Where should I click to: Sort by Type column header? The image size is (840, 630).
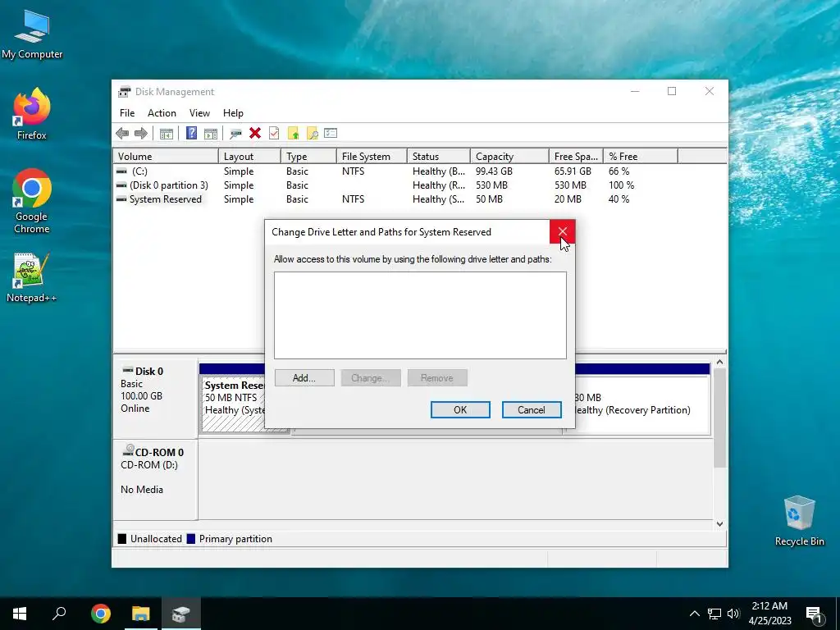click(308, 157)
